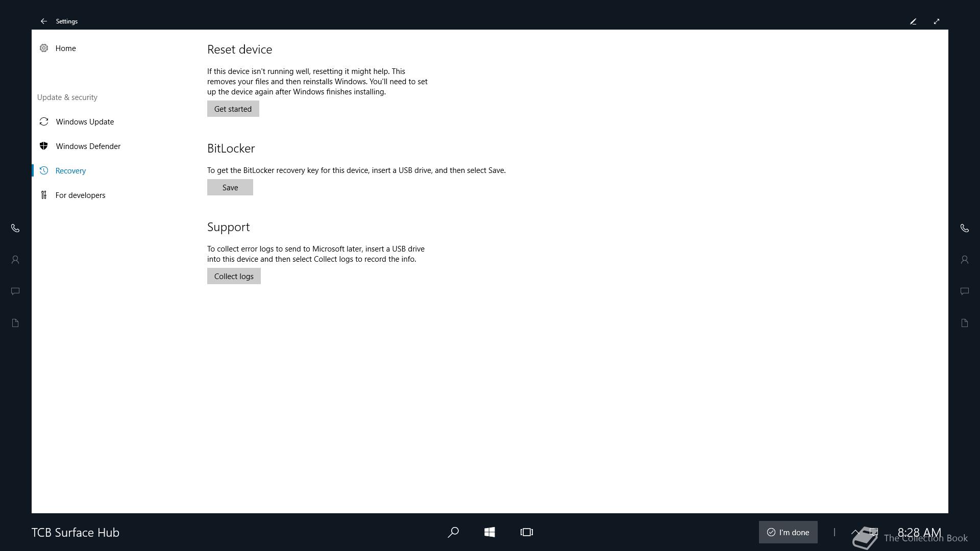The image size is (980, 551).
Task: Open Search from the bottom bar
Action: pyautogui.click(x=453, y=532)
